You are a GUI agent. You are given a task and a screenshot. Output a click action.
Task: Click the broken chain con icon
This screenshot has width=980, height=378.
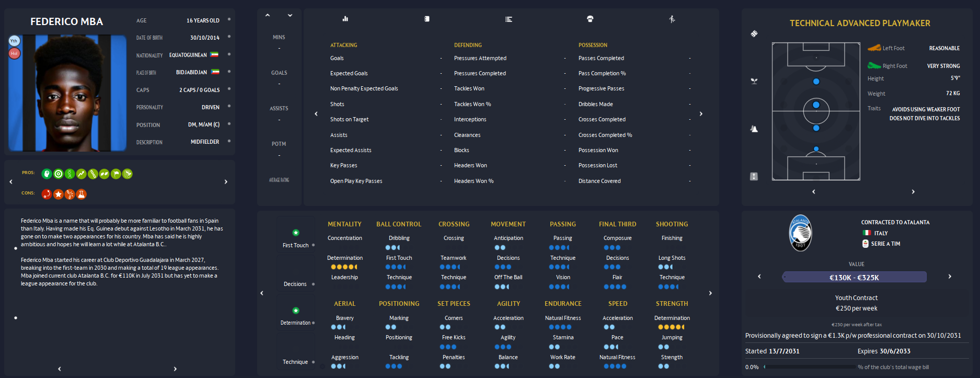click(70, 194)
